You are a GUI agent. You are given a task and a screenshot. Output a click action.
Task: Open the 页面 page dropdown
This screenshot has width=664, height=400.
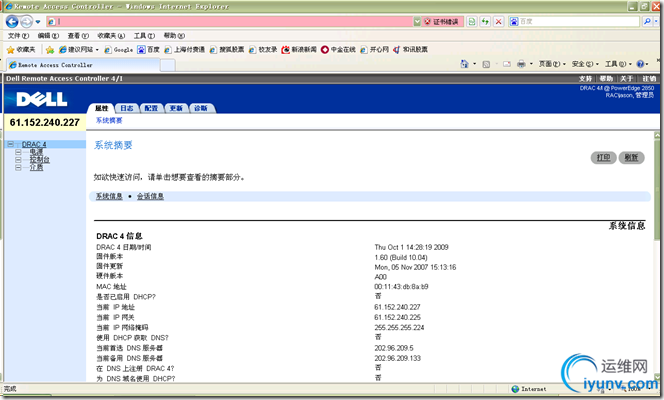coord(552,64)
